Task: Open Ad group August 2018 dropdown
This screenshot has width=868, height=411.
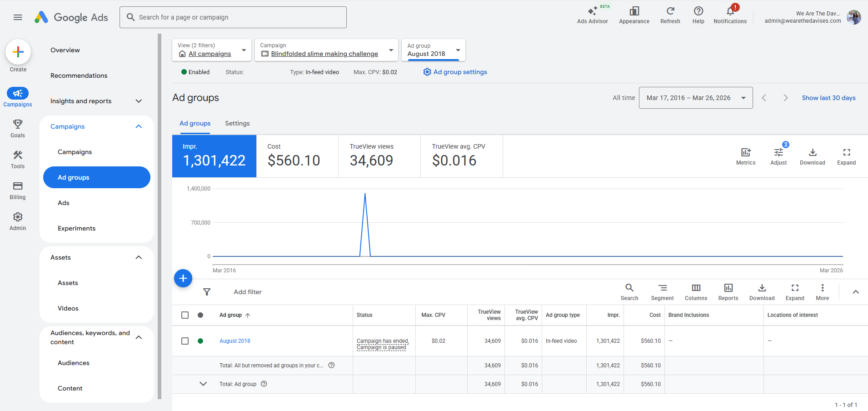Action: (x=434, y=50)
